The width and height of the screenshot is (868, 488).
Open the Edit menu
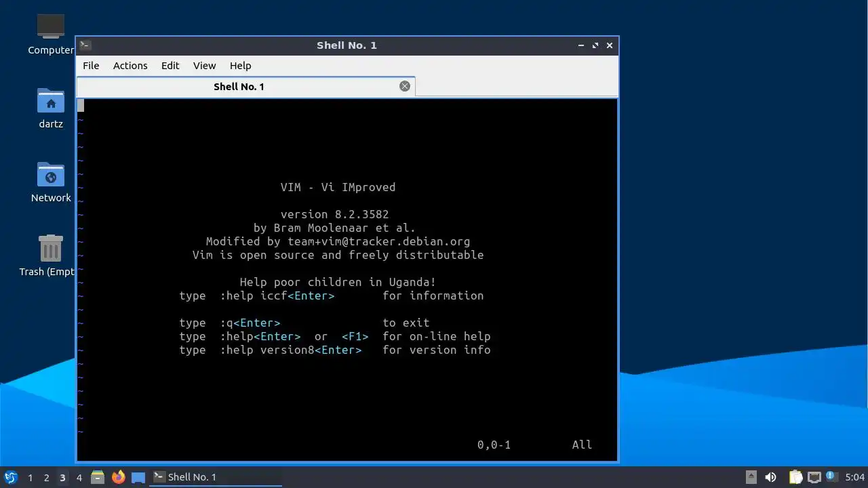click(170, 66)
